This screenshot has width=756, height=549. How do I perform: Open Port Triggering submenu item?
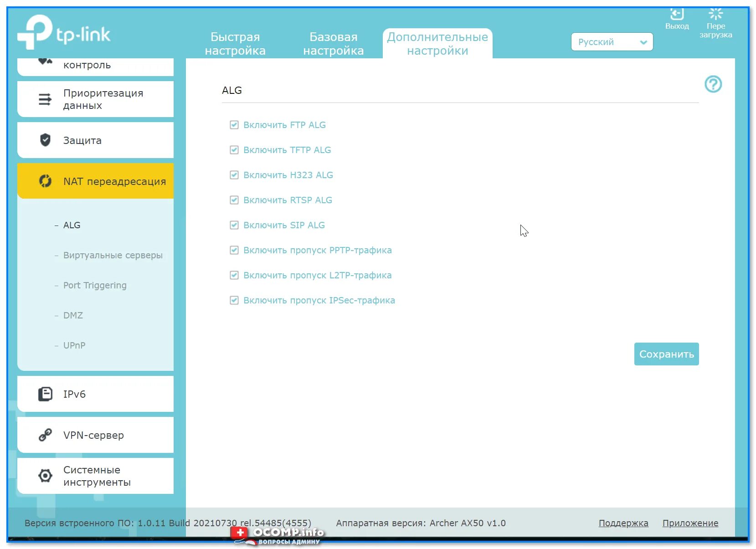pyautogui.click(x=95, y=285)
